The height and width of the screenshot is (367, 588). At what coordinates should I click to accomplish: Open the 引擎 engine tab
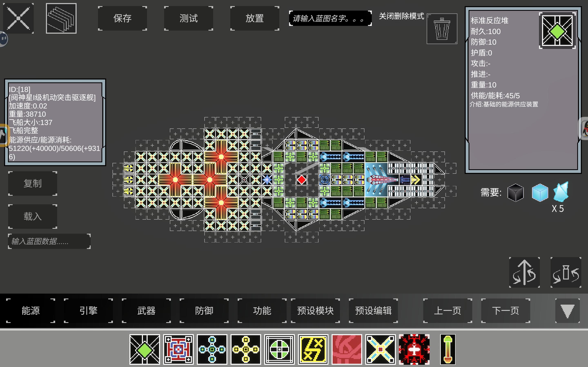(x=88, y=311)
